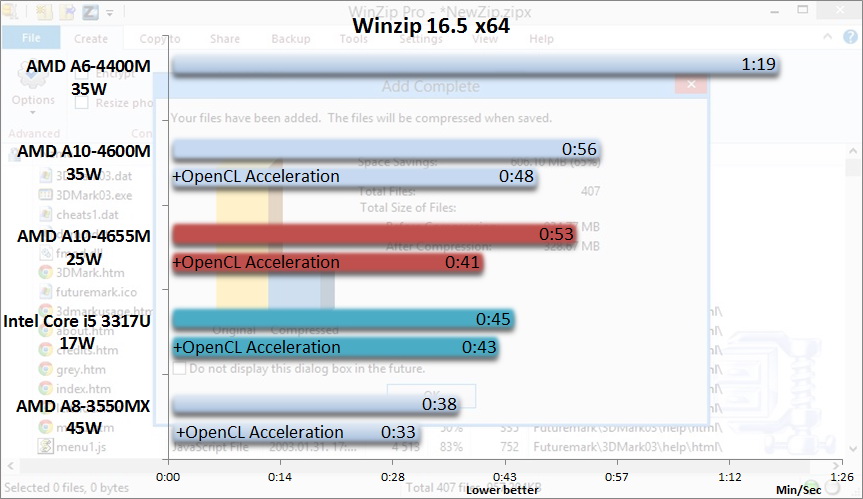Image resolution: width=863 pixels, height=499 pixels.
Task: Open the Help tab
Action: pos(541,39)
